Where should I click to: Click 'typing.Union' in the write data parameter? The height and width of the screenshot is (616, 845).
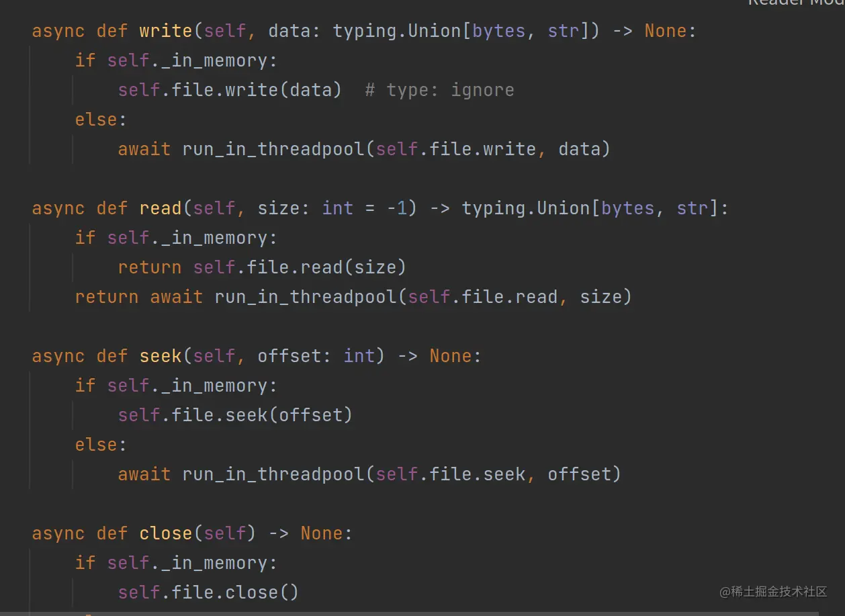pos(397,31)
